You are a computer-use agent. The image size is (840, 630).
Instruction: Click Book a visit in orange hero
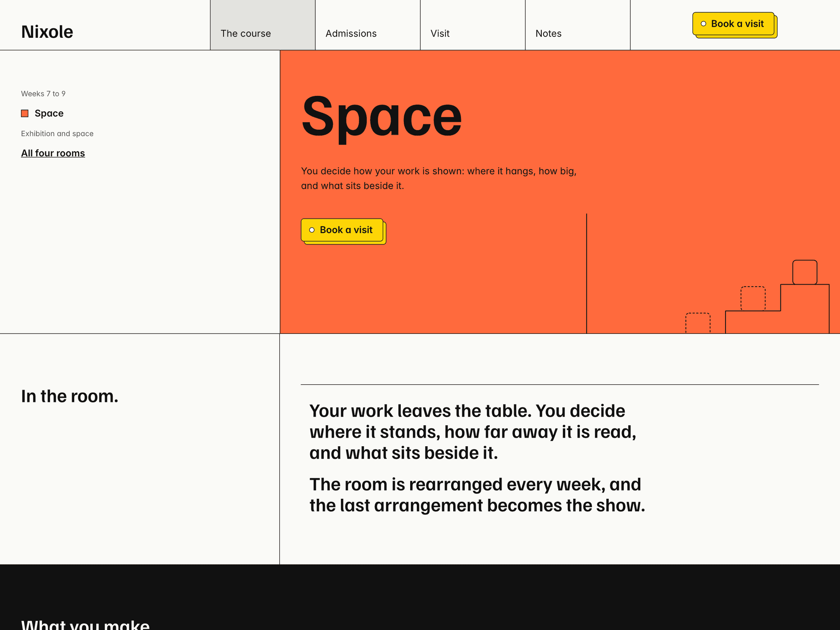tap(342, 230)
